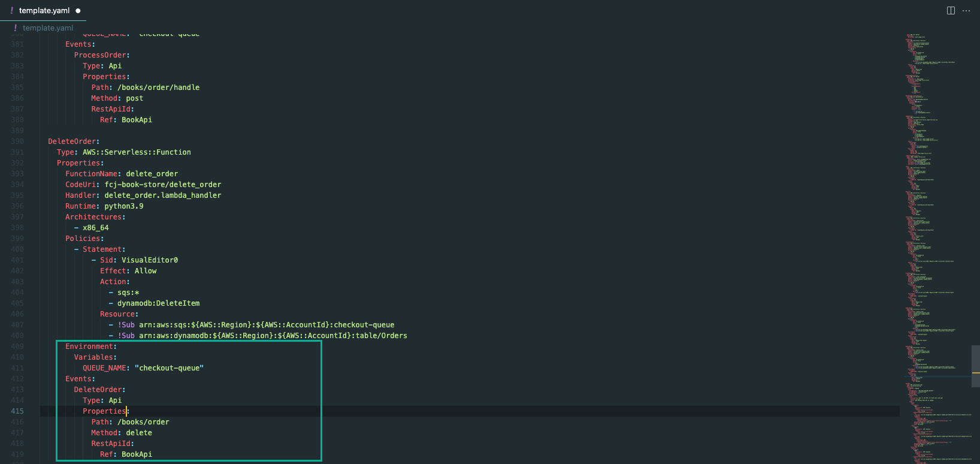The image size is (980, 464).
Task: Click 'FunctionName: delete_order' line
Action: (x=122, y=174)
